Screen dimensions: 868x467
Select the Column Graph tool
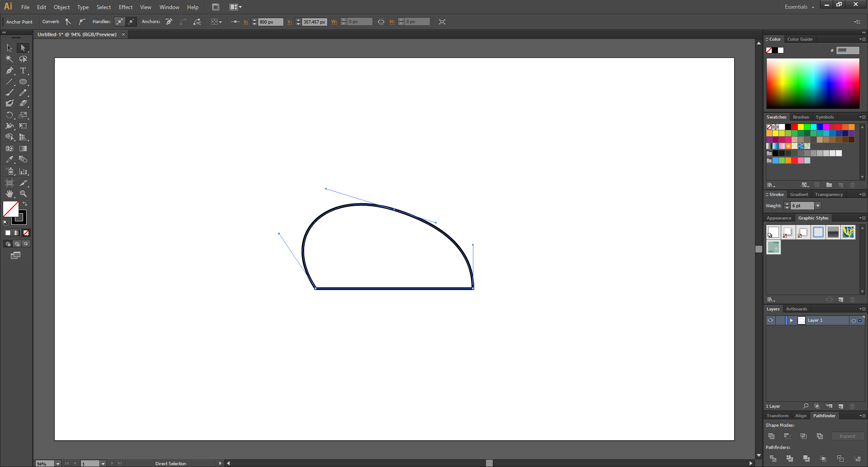[23, 172]
